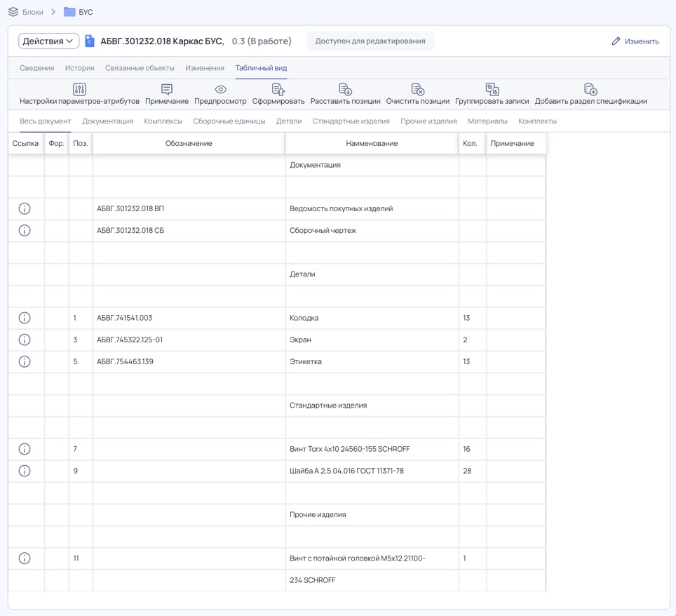Open the Действия dropdown
This screenshot has height=616, width=676.
click(48, 41)
